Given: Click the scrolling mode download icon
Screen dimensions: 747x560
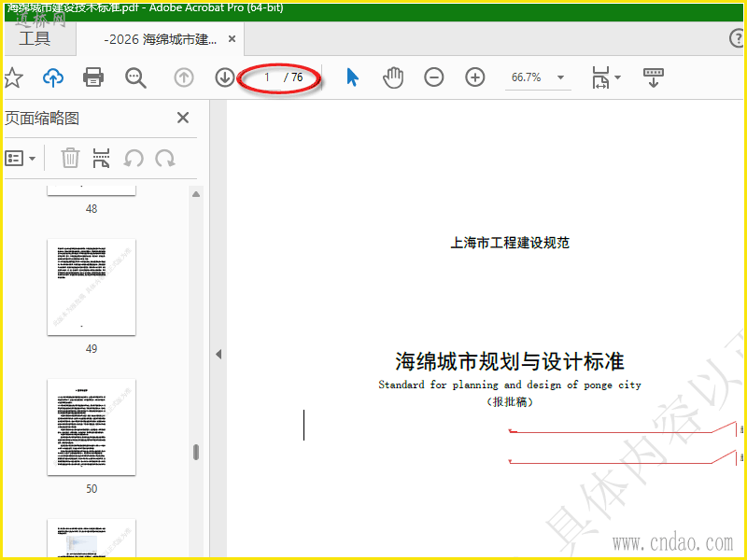Looking at the screenshot, I should [x=654, y=77].
